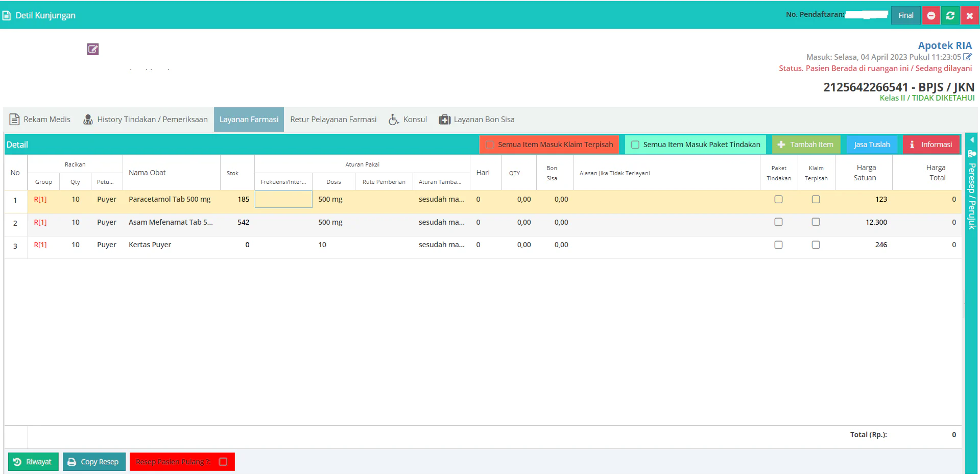Click the Kertas Puyer dosis value 10

(322, 245)
